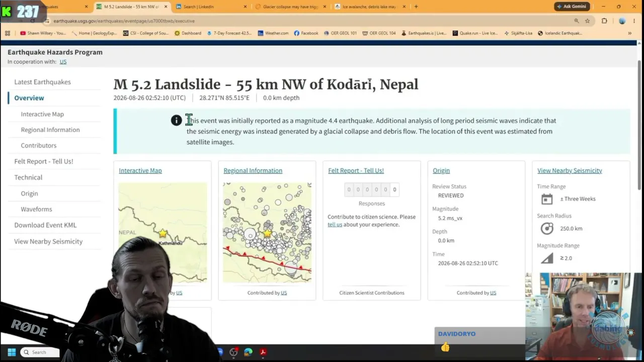This screenshot has height=362, width=644.
Task: Open the Quake.run bookmark
Action: (475, 33)
